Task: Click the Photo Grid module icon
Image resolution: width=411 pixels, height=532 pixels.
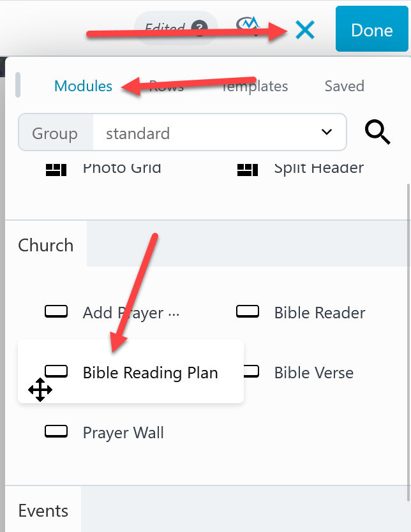Action: point(56,169)
